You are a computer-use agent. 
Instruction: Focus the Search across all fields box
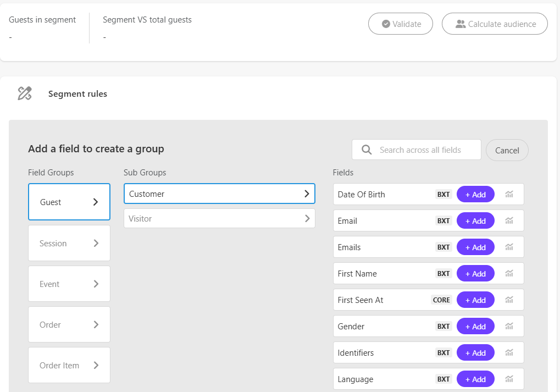coord(420,150)
